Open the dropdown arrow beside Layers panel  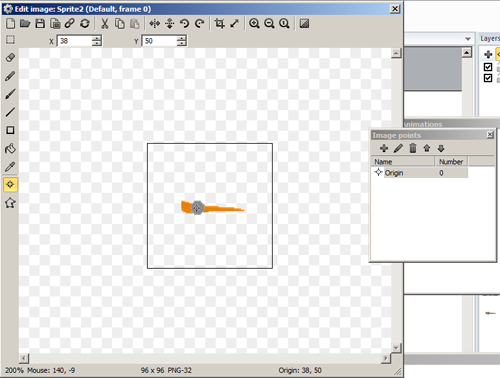(468, 39)
